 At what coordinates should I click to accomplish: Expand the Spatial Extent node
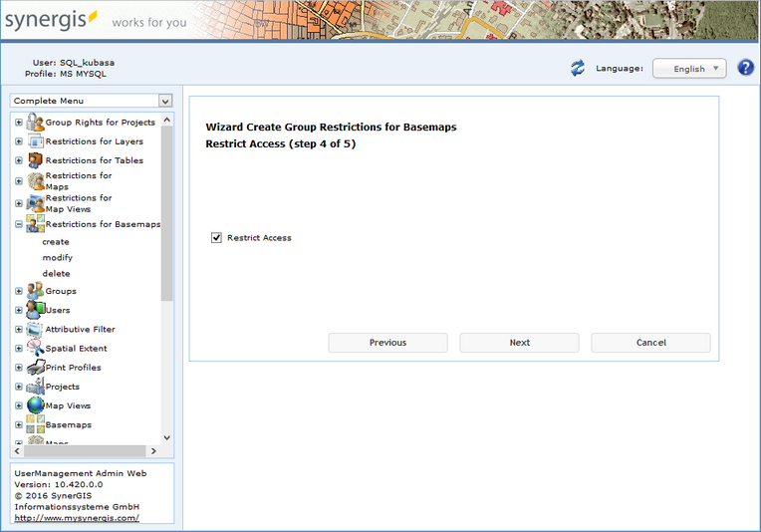pyautogui.click(x=19, y=348)
